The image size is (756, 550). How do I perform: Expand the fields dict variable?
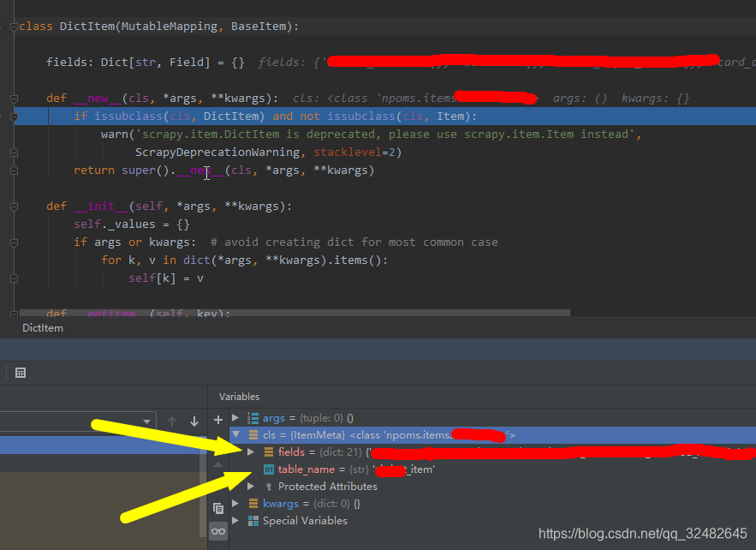point(251,452)
